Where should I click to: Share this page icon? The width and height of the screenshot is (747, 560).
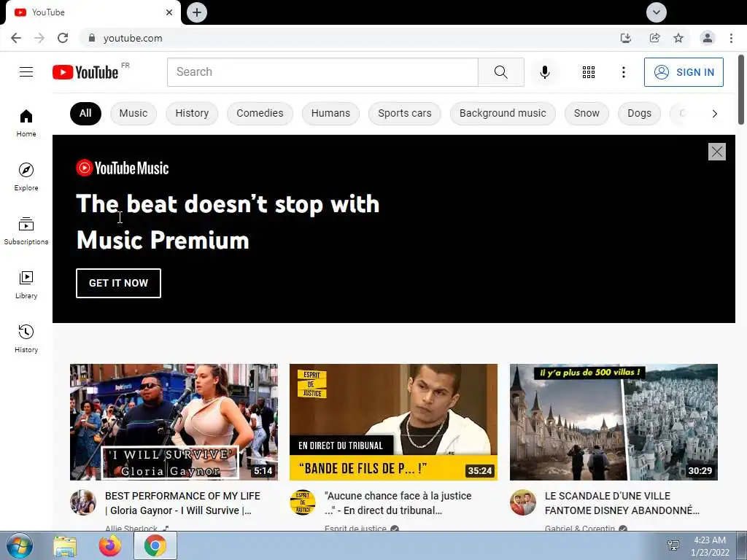pyautogui.click(x=654, y=38)
